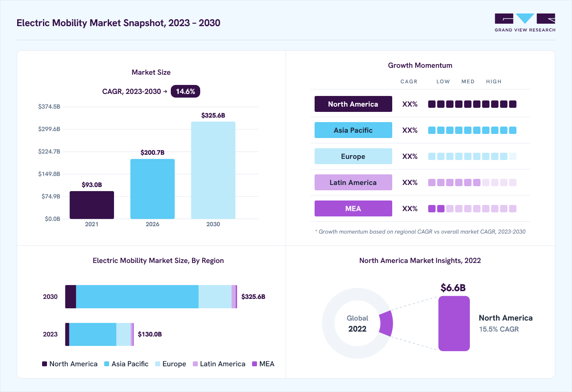Click the 2030 light blue bar

(213, 170)
